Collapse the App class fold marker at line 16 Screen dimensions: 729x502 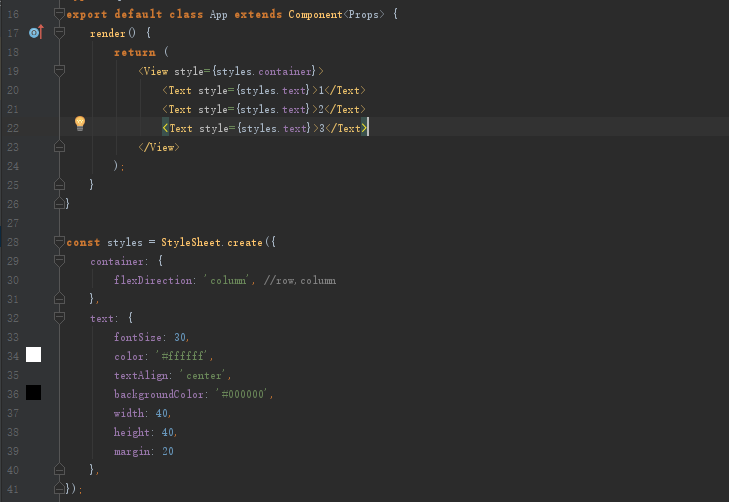[x=59, y=13]
